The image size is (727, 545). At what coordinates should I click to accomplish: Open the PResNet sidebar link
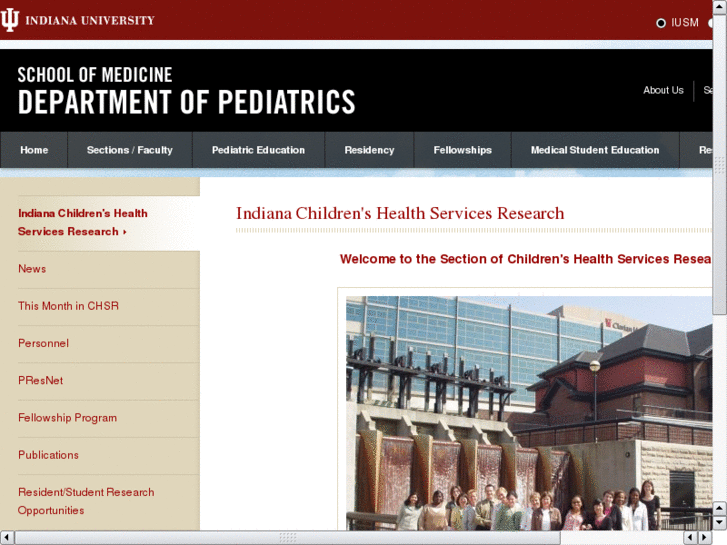click(40, 380)
